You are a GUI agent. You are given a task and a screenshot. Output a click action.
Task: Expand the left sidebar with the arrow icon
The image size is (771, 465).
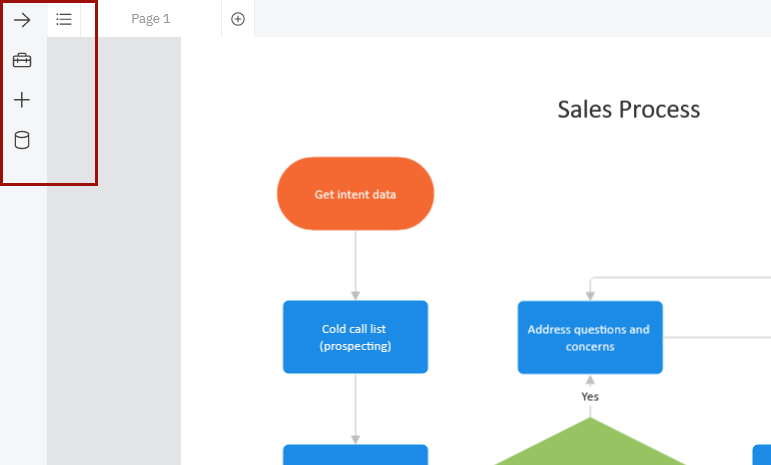point(22,20)
